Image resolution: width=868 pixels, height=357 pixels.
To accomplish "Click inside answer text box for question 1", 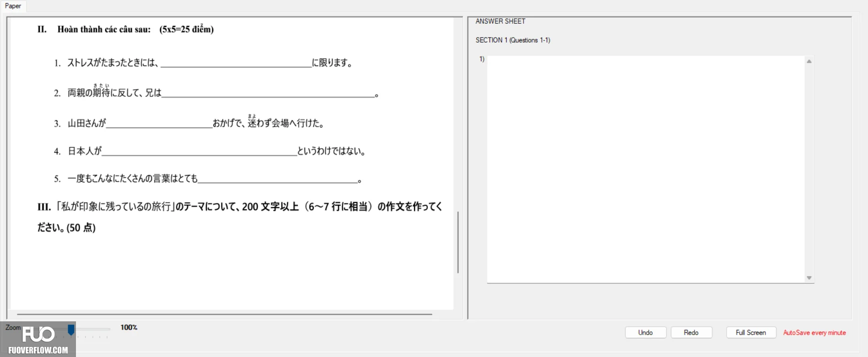I will tap(646, 169).
